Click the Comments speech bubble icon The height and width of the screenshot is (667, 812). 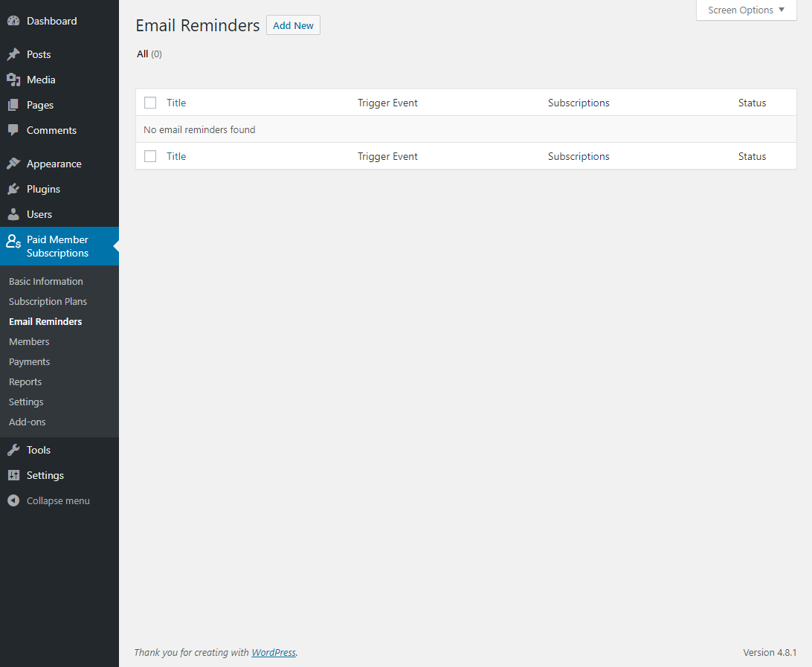point(13,131)
